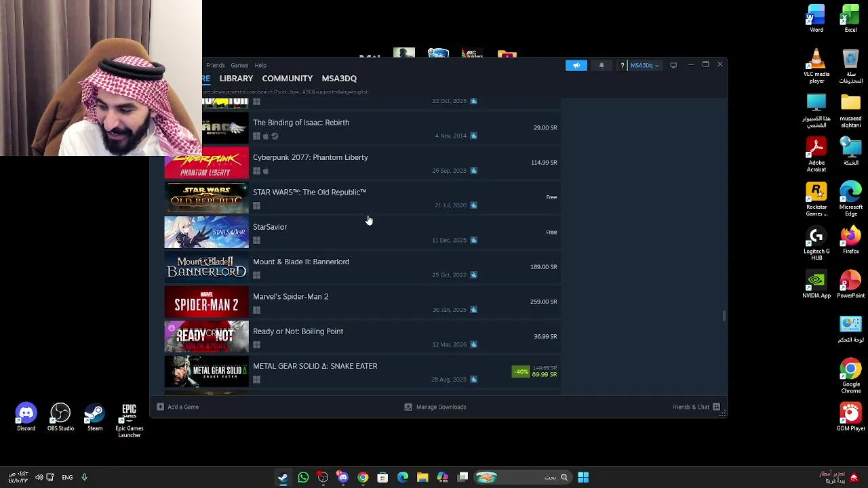Viewport: 868px width, 488px height.
Task: Click the Chrome taskbar icon
Action: [363, 477]
